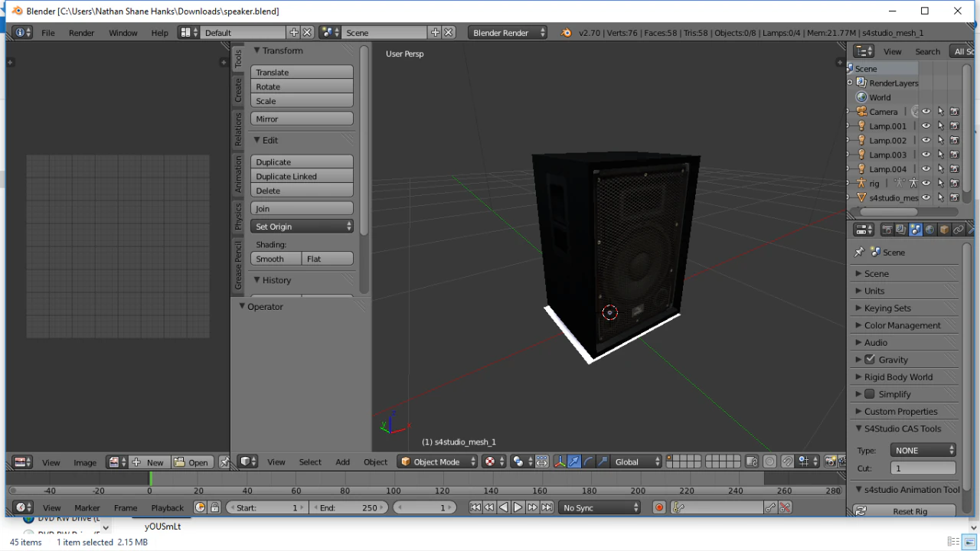This screenshot has width=980, height=551.
Task: Switch to the Create tab
Action: 238,90
